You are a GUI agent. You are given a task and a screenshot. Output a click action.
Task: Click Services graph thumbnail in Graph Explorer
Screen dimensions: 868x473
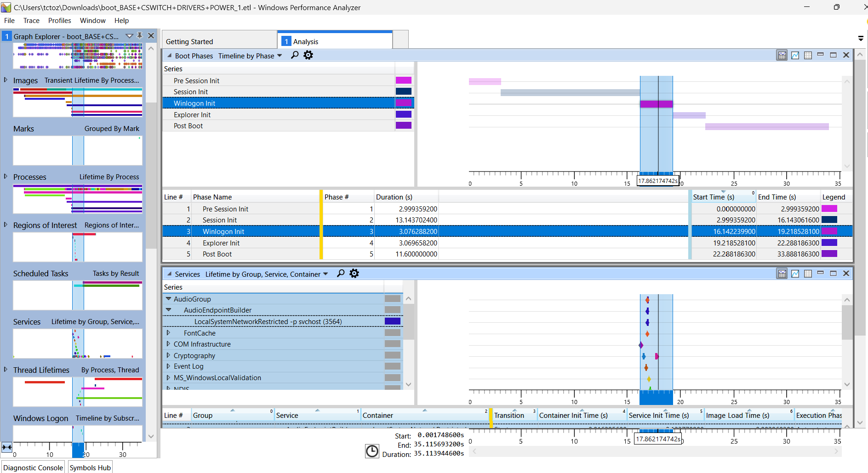point(78,343)
